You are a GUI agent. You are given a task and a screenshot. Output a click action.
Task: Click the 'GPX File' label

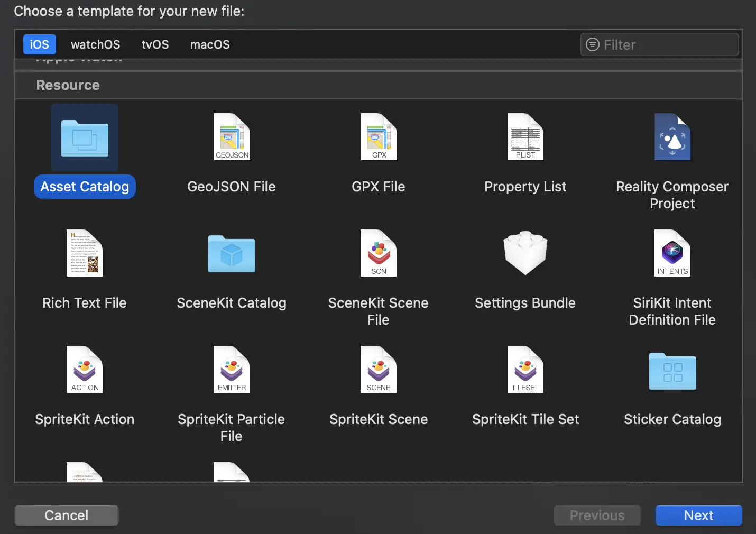[x=379, y=187]
